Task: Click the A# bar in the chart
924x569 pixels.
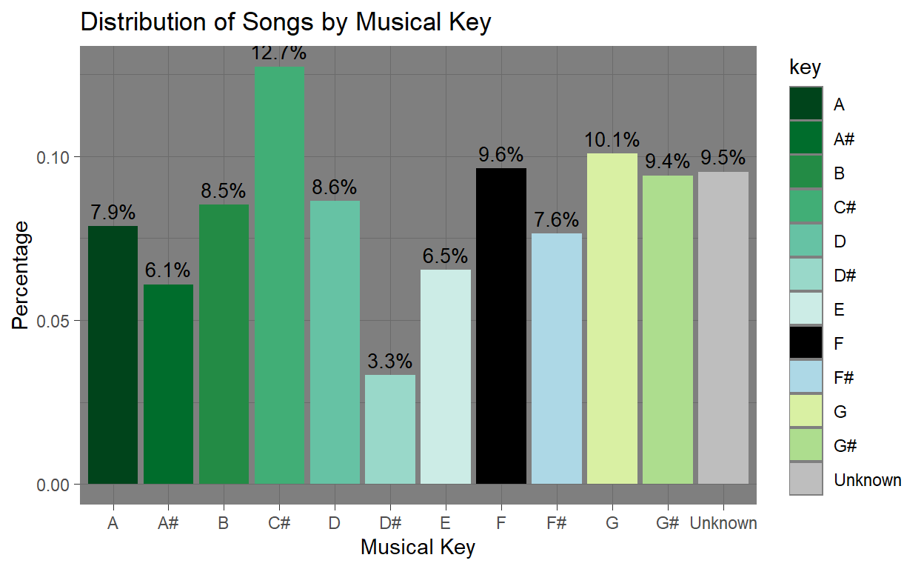Action: 169,384
